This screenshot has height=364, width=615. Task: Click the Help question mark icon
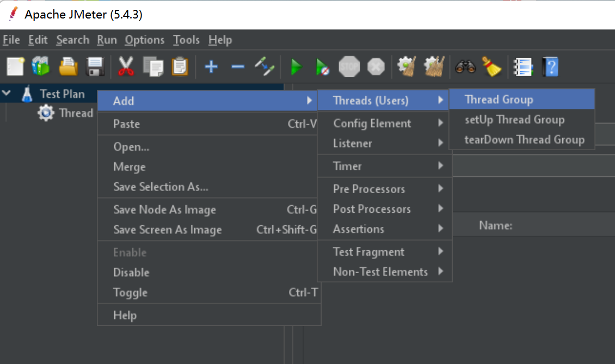(550, 67)
